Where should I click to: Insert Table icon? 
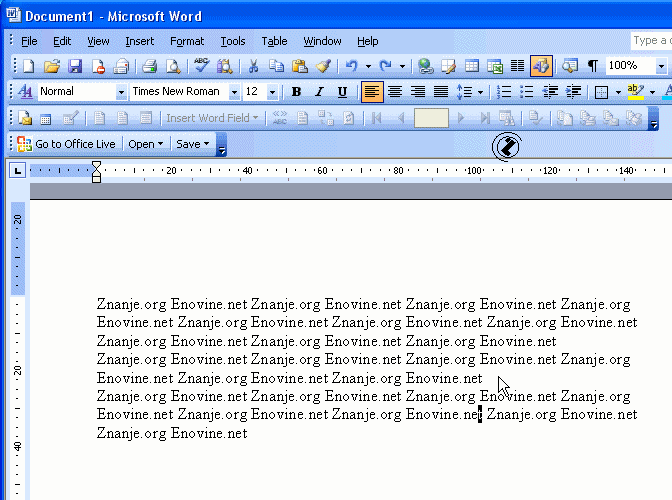(x=472, y=66)
